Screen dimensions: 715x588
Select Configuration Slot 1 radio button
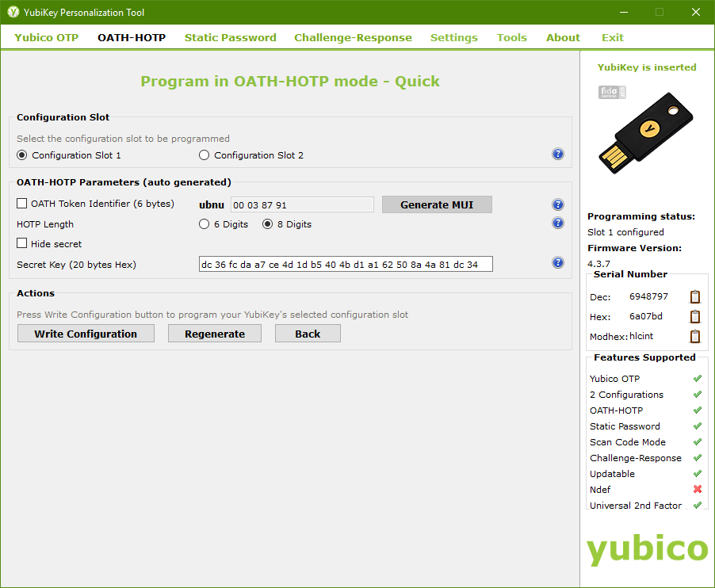pos(21,155)
